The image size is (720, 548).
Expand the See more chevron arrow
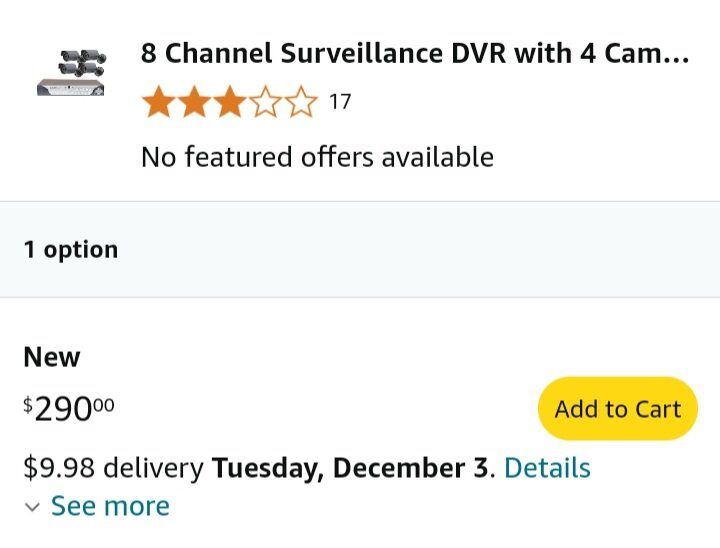point(32,507)
